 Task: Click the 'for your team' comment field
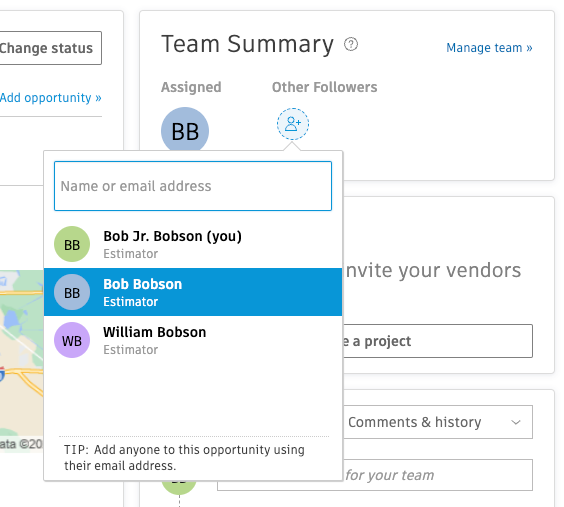point(438,475)
